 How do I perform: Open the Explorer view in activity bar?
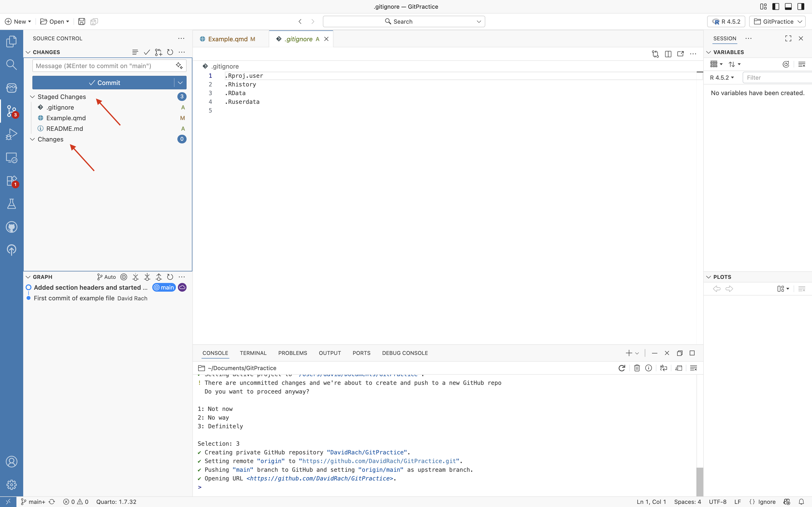point(11,42)
